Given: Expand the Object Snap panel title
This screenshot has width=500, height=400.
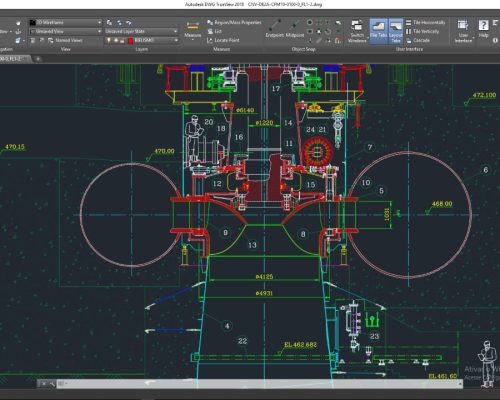Looking at the screenshot, I should click(303, 49).
